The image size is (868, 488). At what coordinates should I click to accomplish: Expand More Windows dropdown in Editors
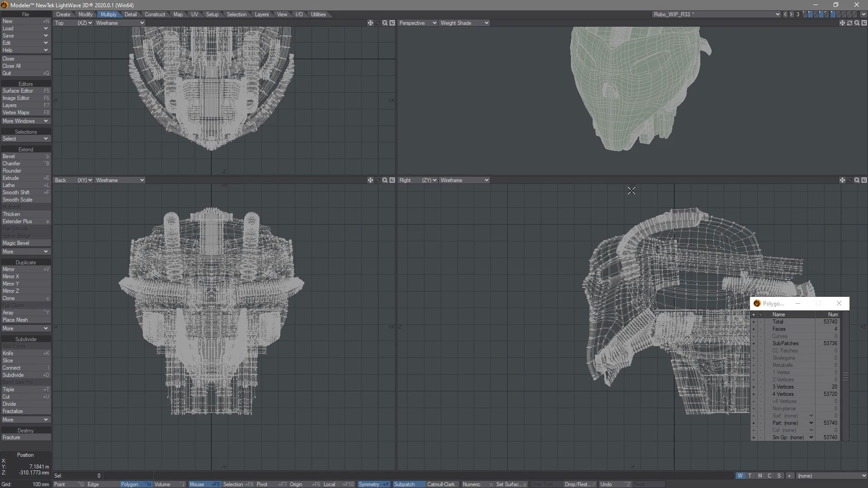pyautogui.click(x=25, y=121)
